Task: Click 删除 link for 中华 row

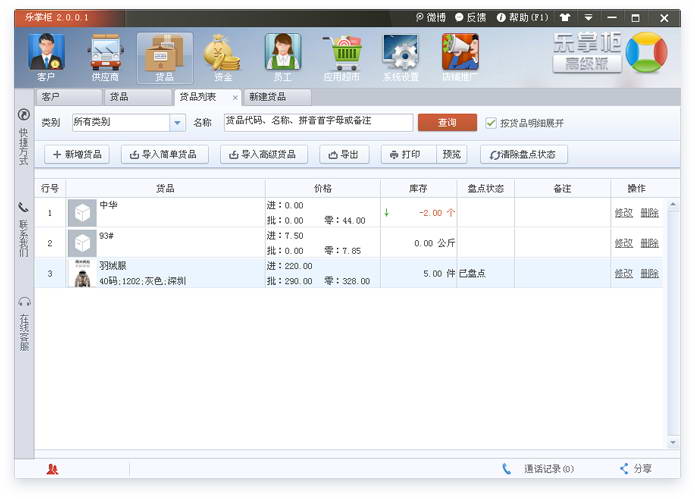Action: point(649,213)
